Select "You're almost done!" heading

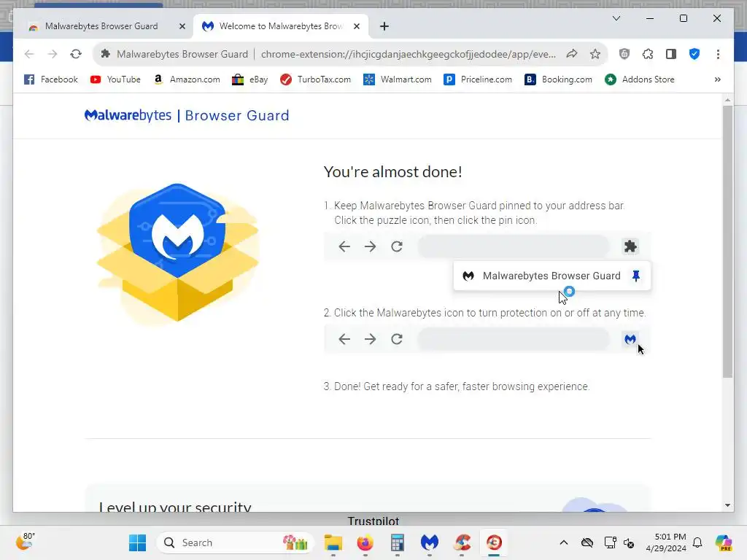click(x=392, y=172)
